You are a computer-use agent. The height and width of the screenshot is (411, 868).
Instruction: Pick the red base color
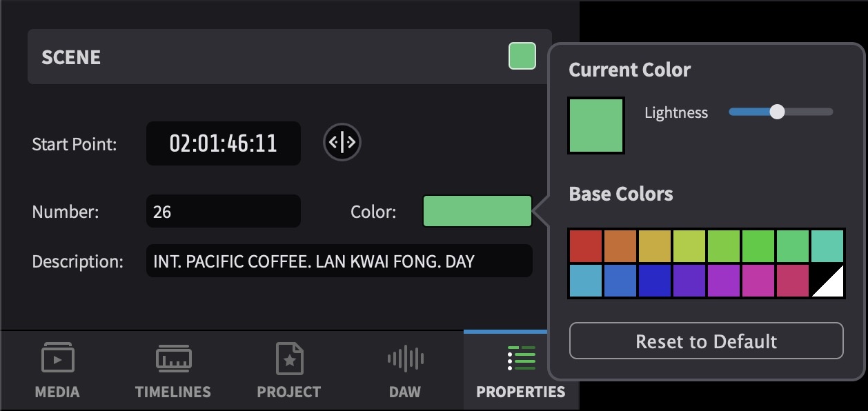pos(586,246)
